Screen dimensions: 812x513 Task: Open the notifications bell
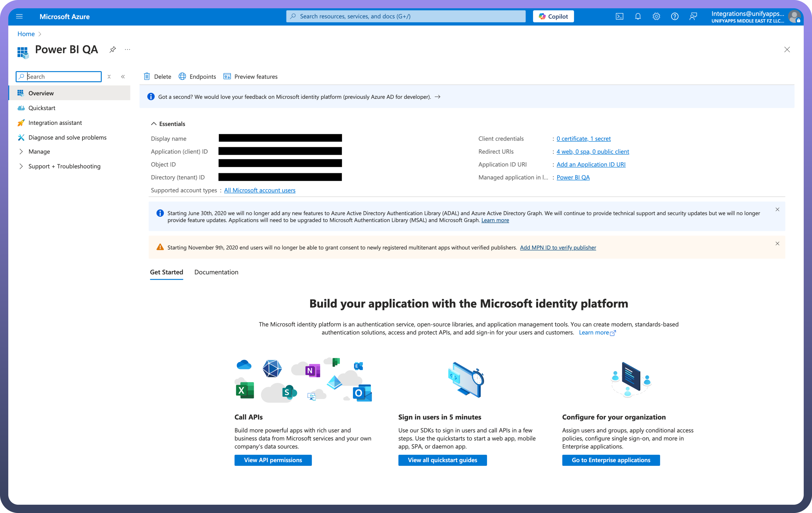click(638, 17)
